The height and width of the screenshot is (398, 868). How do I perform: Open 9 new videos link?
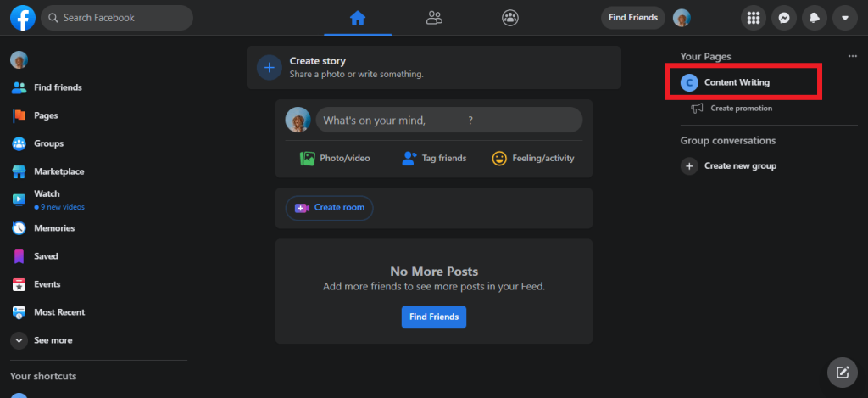pos(60,207)
